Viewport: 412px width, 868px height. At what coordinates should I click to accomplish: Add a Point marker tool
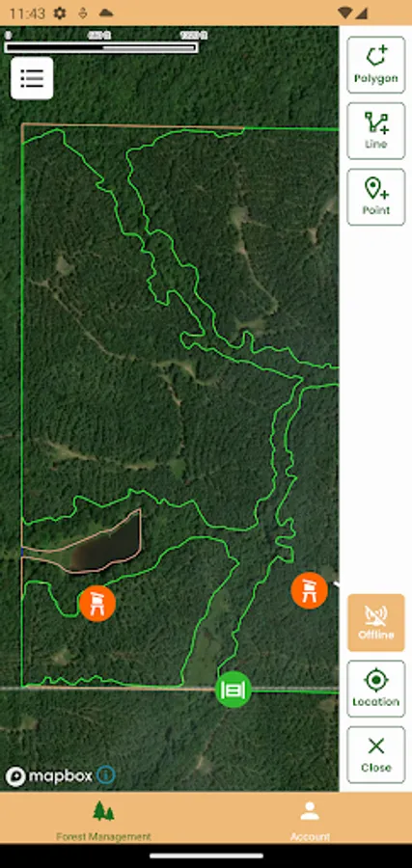click(x=376, y=197)
